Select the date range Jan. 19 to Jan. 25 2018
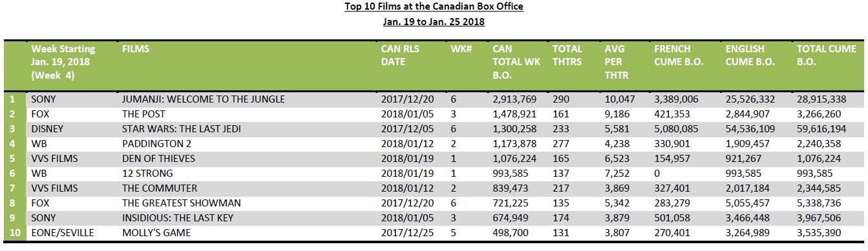This screenshot has height=251, width=868. click(x=434, y=21)
